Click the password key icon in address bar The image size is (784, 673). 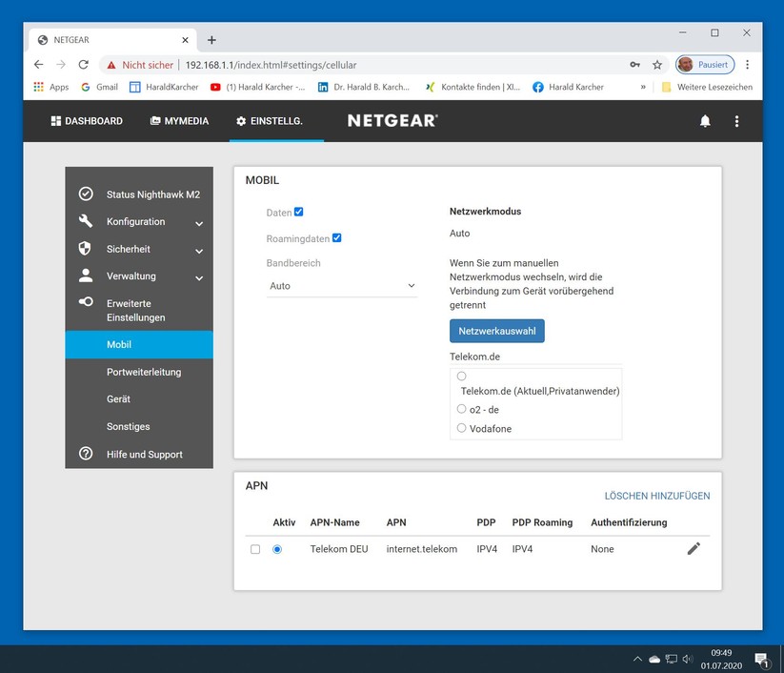point(634,65)
